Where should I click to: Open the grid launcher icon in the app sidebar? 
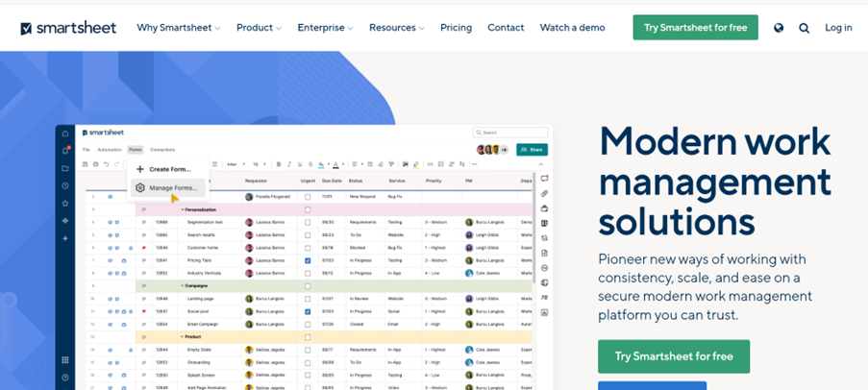65,359
